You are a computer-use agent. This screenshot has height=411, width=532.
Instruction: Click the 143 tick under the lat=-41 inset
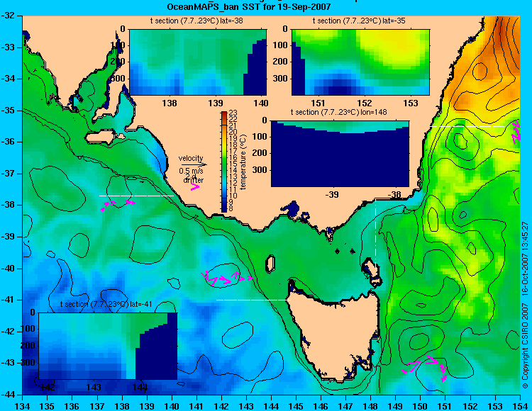[94, 387]
